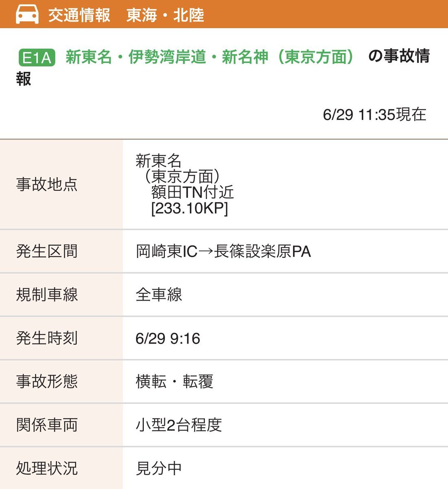Select the 全車線 value

click(x=159, y=295)
